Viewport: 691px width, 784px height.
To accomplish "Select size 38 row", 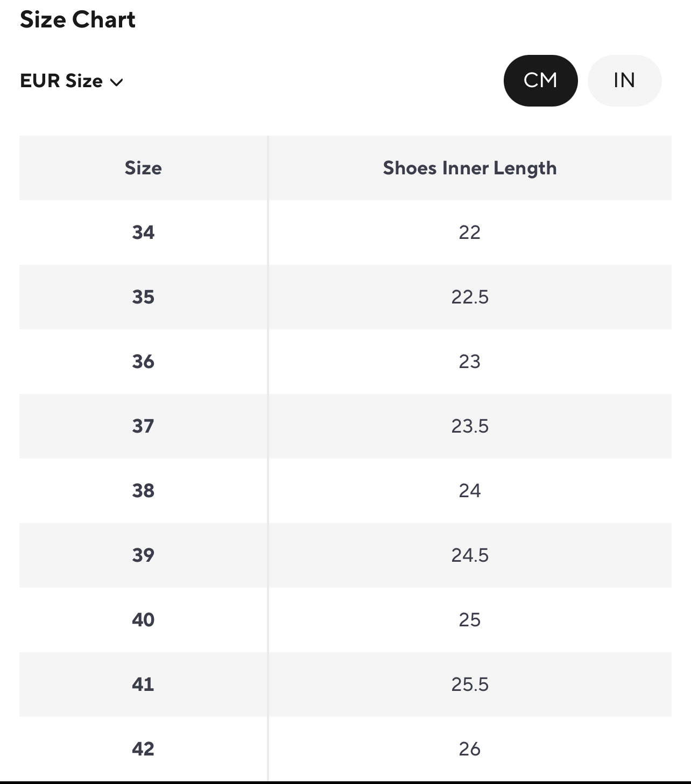I will pos(143,491).
